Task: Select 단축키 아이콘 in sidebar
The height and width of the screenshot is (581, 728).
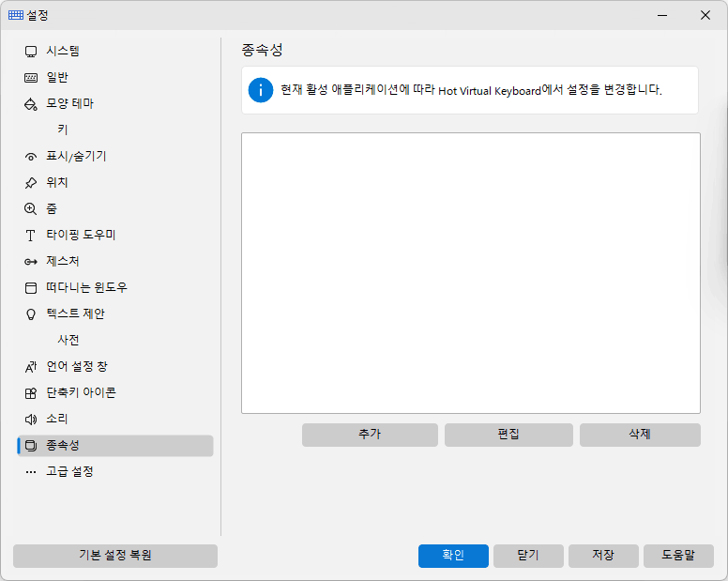Action: pyautogui.click(x=115, y=393)
